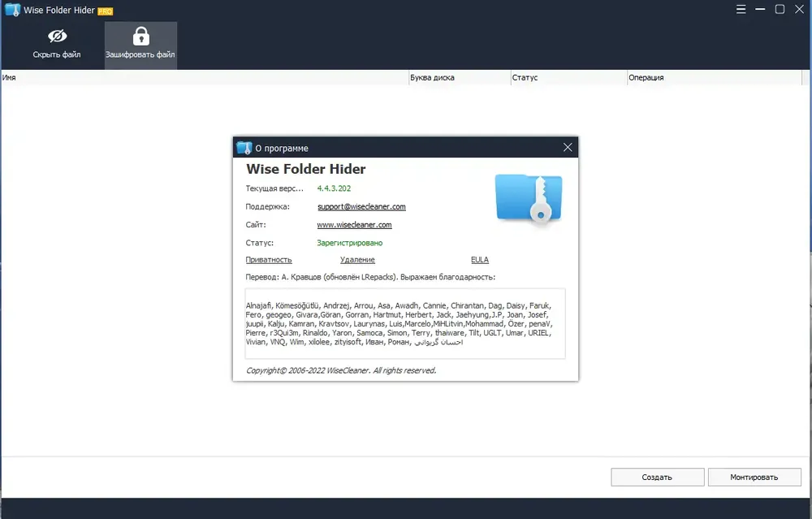Click the Удаление uninstall link

357,260
